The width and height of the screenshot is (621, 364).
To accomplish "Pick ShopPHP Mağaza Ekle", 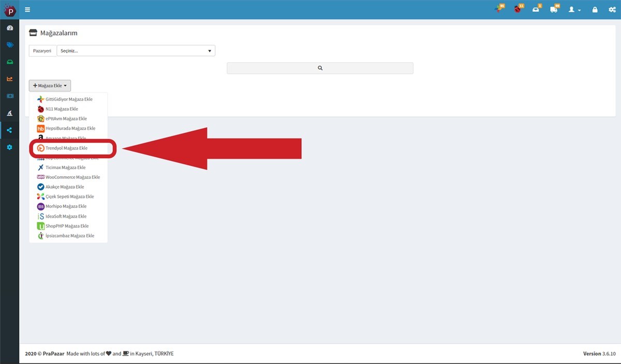I will coord(63,226).
